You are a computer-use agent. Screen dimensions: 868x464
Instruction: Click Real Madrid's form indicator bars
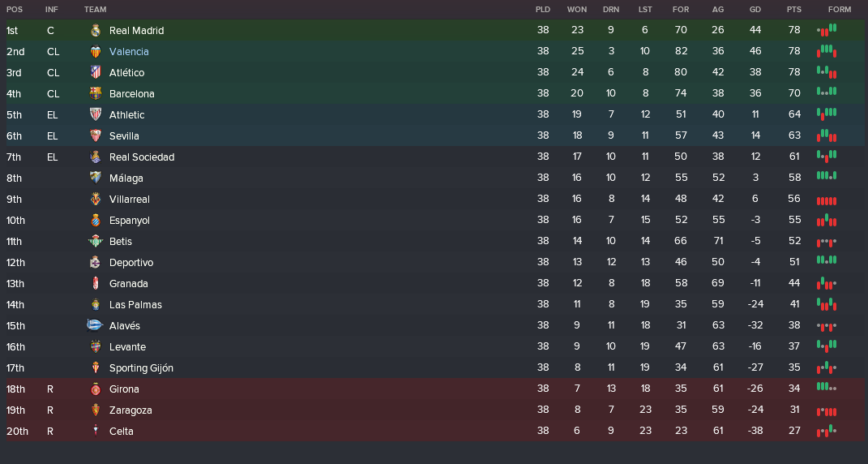tap(827, 29)
